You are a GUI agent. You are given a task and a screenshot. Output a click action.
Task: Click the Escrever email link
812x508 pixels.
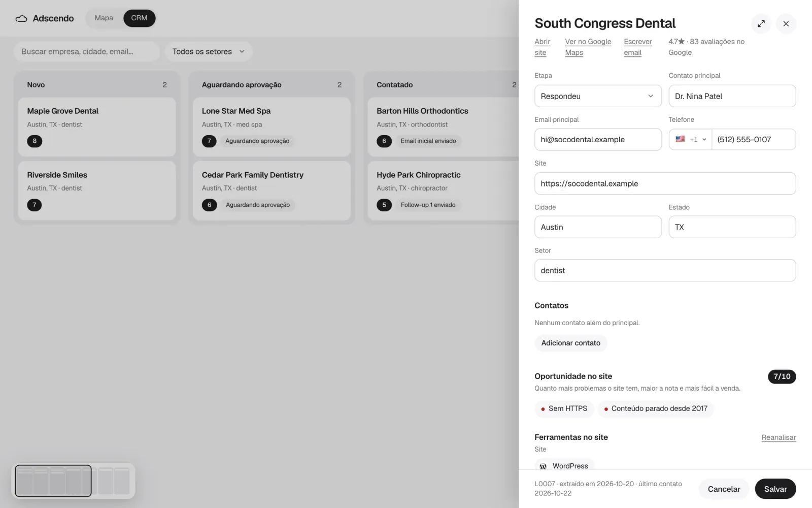click(x=638, y=47)
